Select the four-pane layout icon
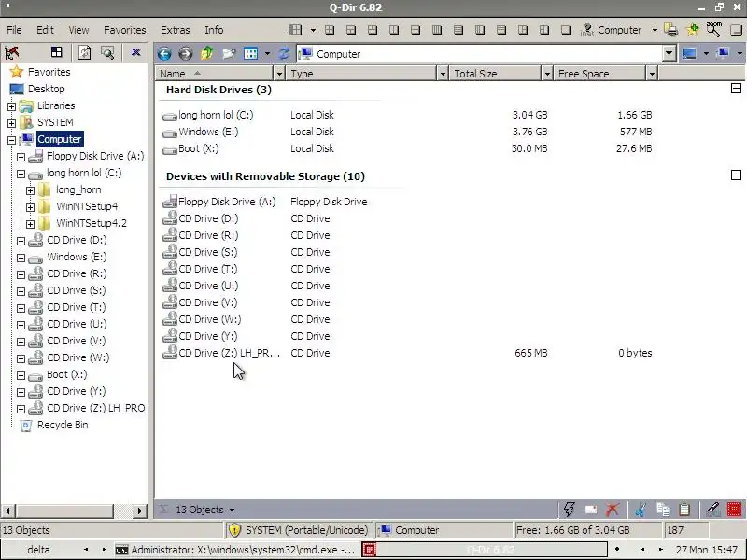747x560 pixels. pyautogui.click(x=330, y=30)
